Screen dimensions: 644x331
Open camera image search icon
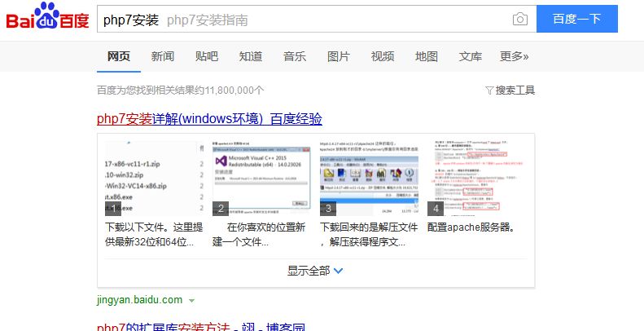[x=520, y=19]
